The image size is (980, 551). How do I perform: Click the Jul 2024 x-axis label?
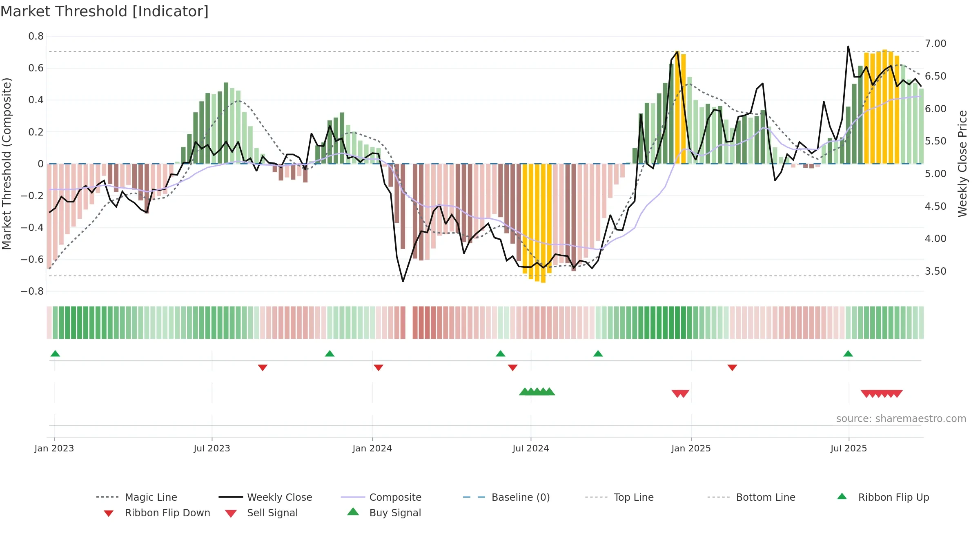click(x=531, y=448)
